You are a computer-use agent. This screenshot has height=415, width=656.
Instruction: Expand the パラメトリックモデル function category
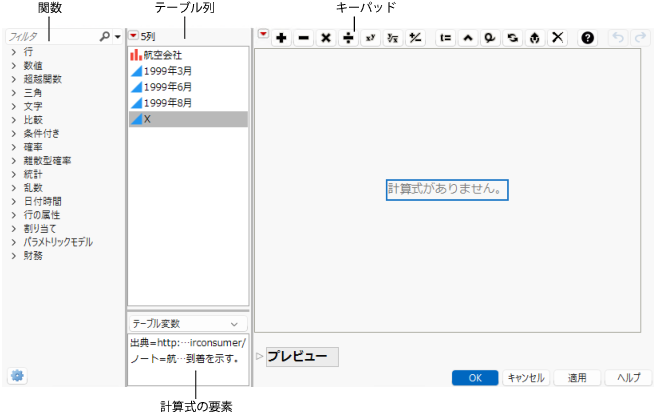coord(14,242)
